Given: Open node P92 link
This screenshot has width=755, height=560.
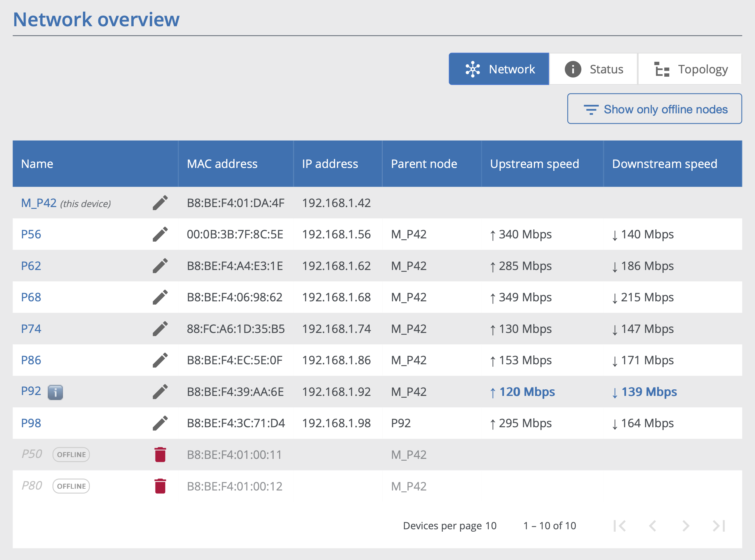Looking at the screenshot, I should (31, 391).
